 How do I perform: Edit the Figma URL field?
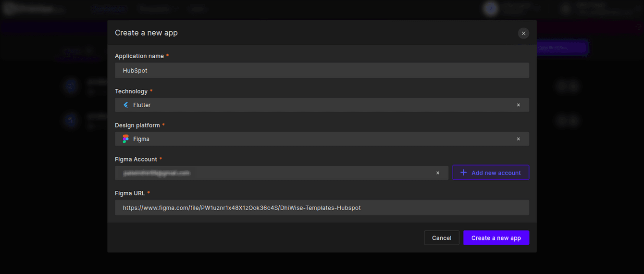coord(322,208)
